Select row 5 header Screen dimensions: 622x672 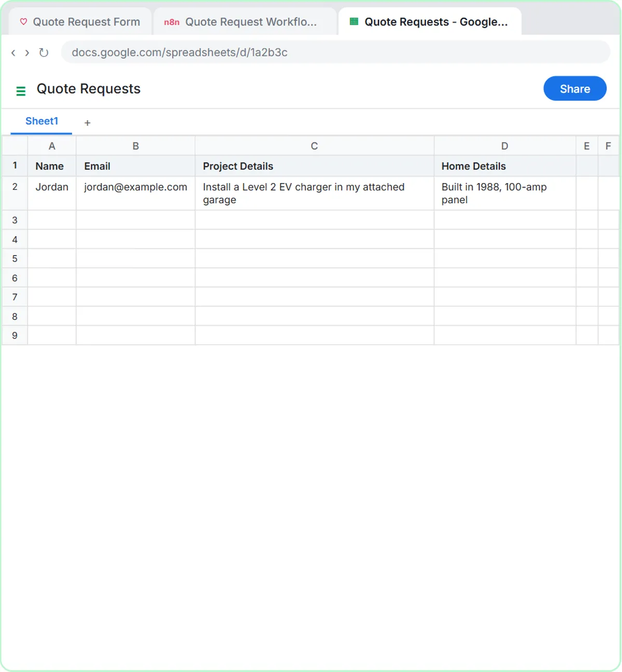(x=15, y=258)
